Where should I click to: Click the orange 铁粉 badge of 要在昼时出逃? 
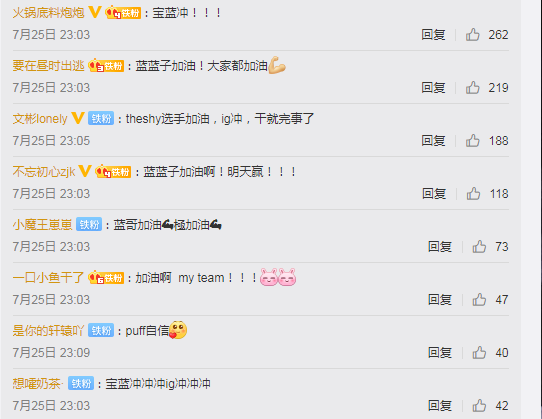(106, 65)
